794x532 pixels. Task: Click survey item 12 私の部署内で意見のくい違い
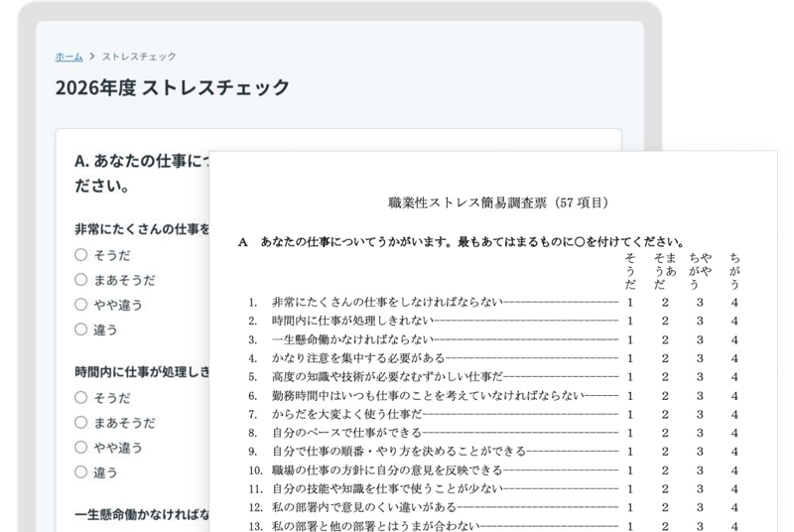[x=364, y=507]
